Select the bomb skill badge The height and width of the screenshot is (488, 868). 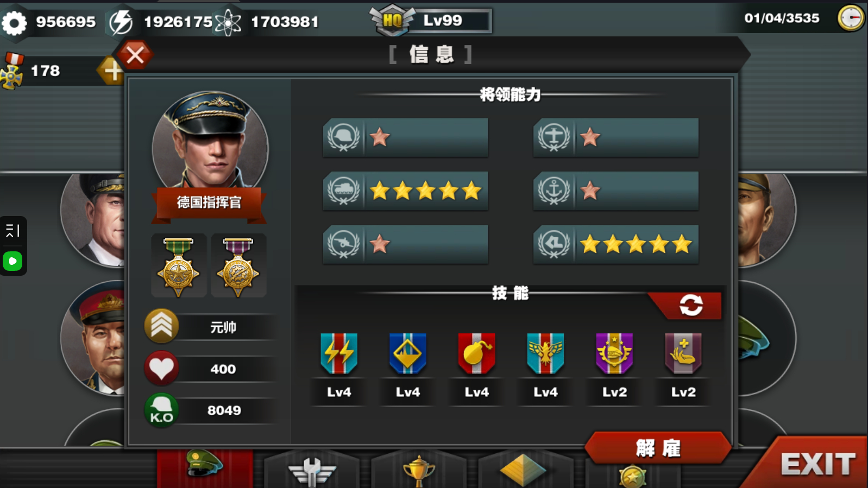[476, 354]
